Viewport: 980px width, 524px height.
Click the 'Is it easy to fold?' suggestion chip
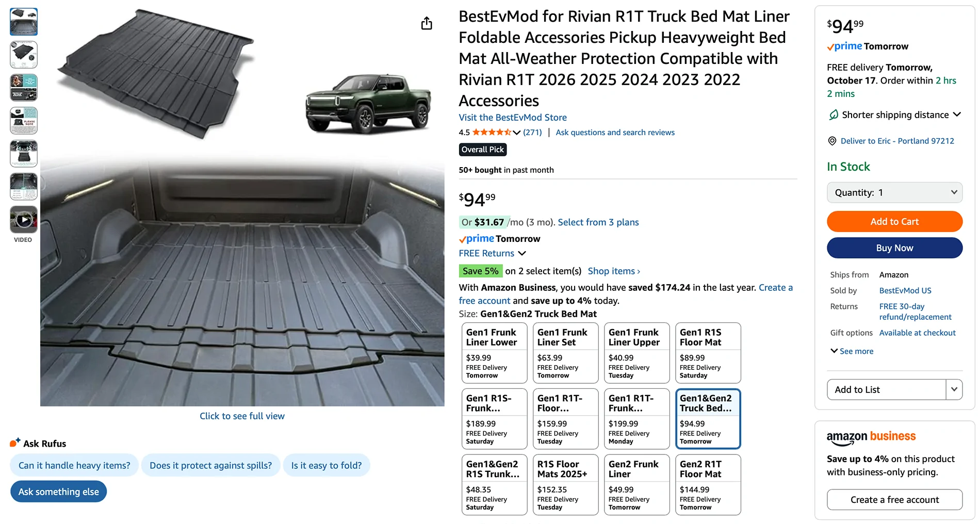[x=326, y=465]
